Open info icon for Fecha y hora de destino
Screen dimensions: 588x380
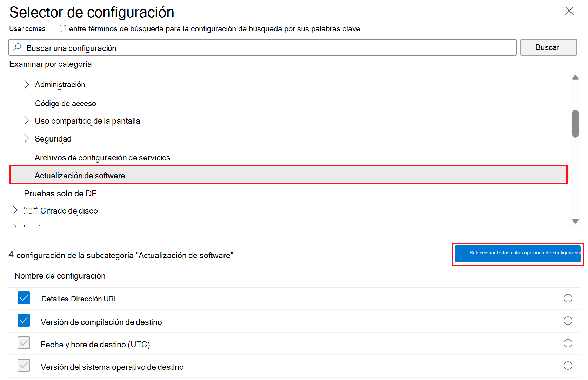pyautogui.click(x=568, y=343)
